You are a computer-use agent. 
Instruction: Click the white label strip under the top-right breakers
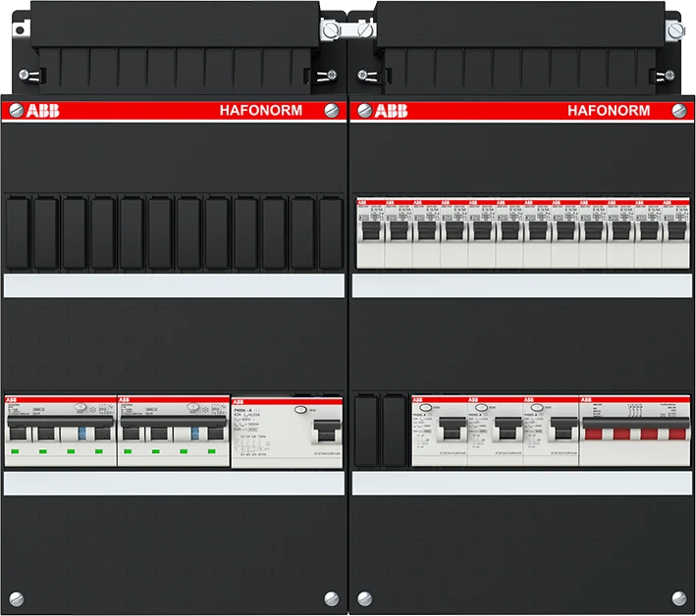(x=521, y=284)
